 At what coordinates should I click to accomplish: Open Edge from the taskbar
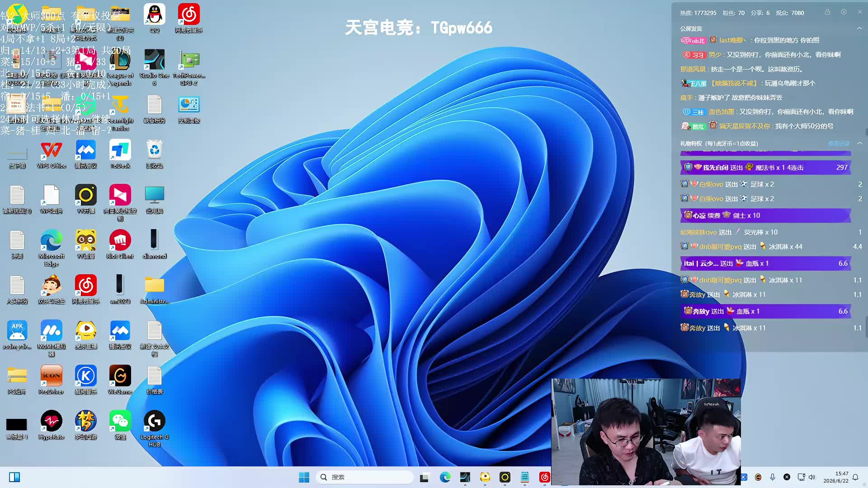click(445, 477)
